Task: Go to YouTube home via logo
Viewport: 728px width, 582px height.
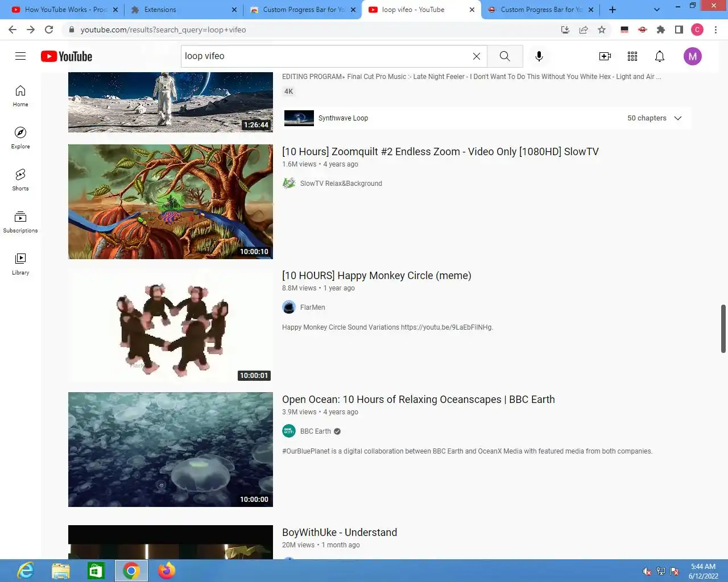Action: (x=67, y=56)
